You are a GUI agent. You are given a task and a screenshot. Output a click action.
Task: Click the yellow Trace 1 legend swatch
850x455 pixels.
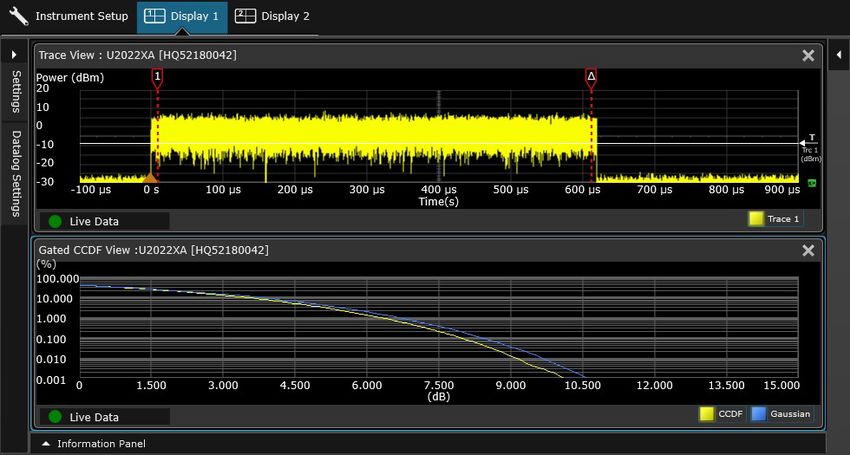click(x=756, y=219)
